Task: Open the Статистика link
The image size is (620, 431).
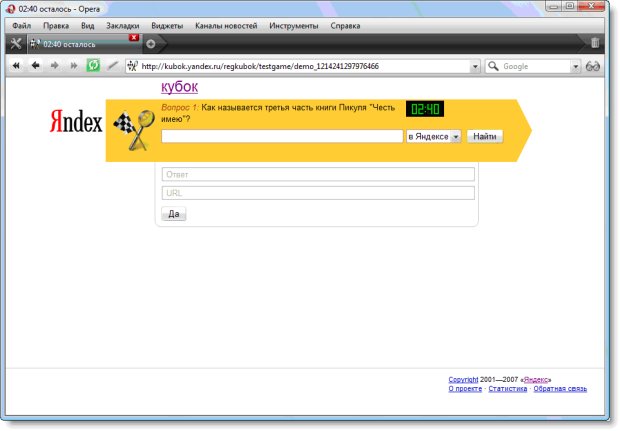Action: tap(507, 389)
